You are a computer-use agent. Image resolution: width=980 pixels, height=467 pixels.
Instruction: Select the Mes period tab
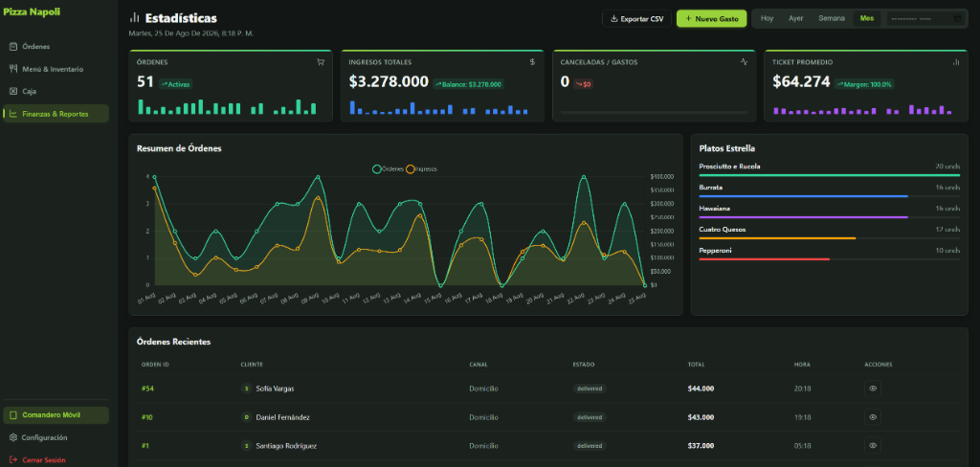tap(867, 19)
